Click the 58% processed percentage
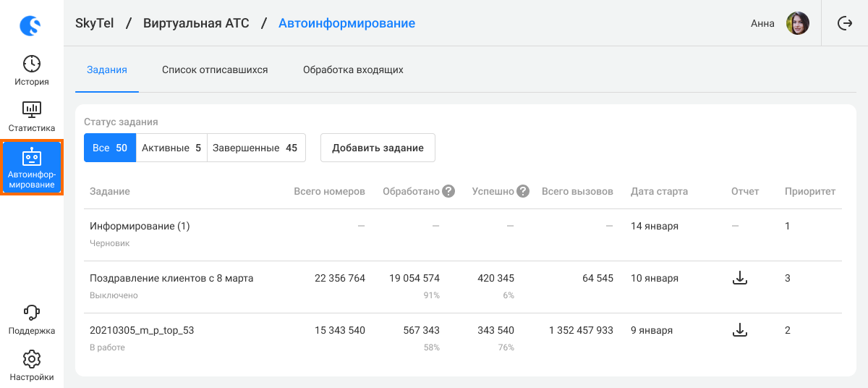 432,347
